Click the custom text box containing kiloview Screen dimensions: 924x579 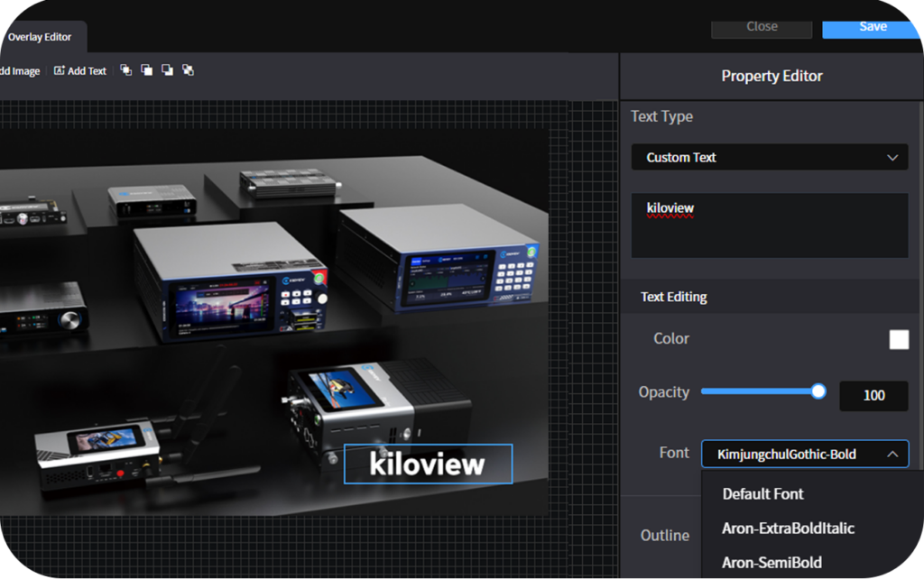(x=769, y=225)
